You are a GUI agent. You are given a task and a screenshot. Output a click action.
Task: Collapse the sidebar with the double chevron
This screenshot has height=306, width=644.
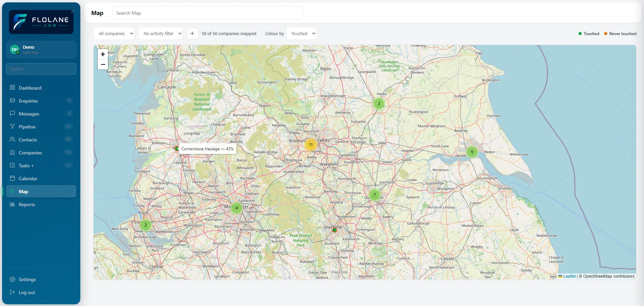pos(72,12)
